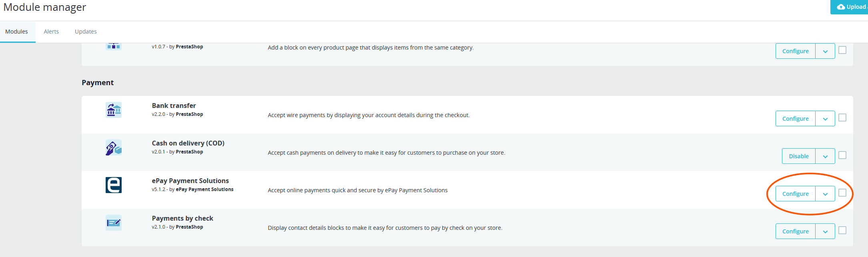Click the cloud upload icon
Screen dimensions: 868x257
click(841, 7)
